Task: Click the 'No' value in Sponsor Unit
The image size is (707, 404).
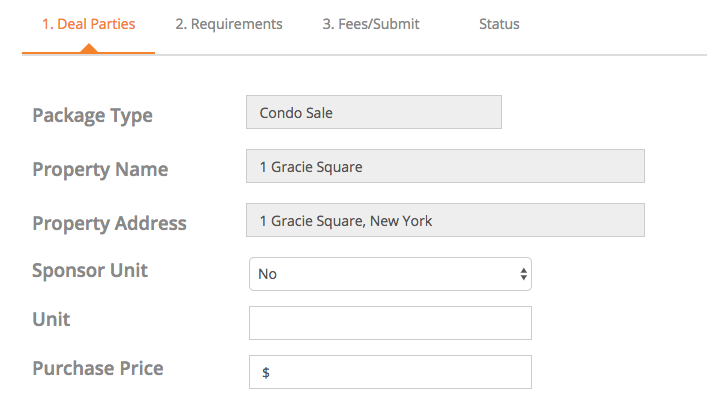Action: coord(267,273)
